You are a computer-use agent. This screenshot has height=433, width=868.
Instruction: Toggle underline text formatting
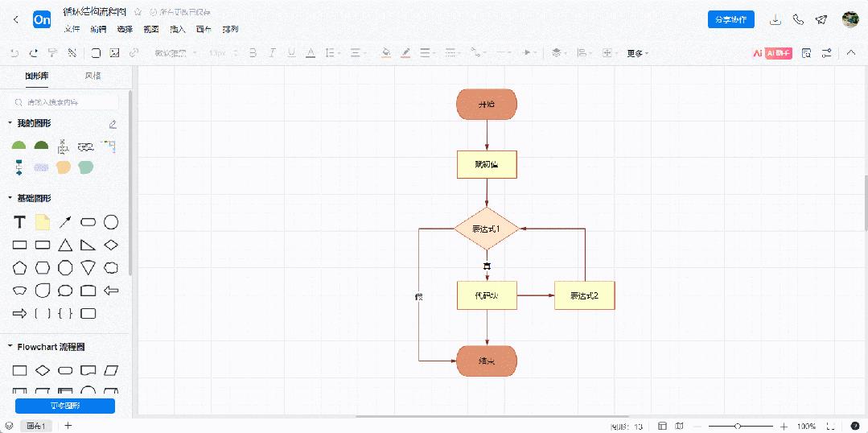291,53
